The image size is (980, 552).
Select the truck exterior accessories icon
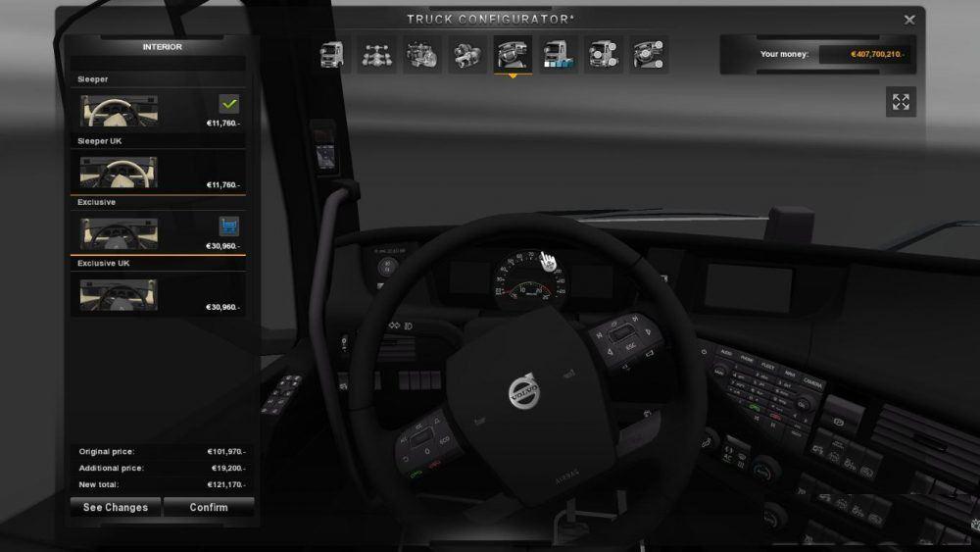pos(603,55)
